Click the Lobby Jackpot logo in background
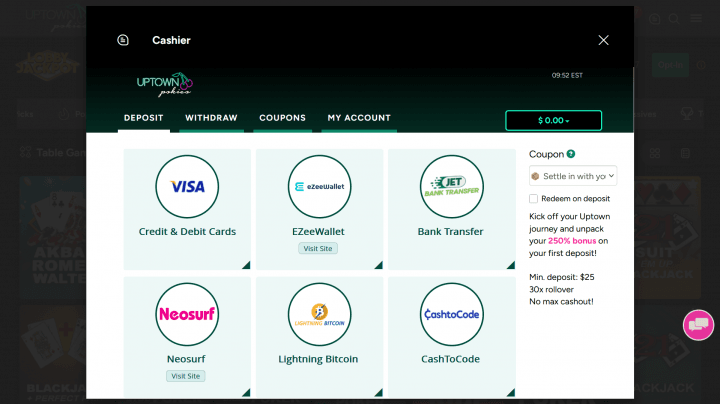The image size is (720, 404). pos(47,65)
